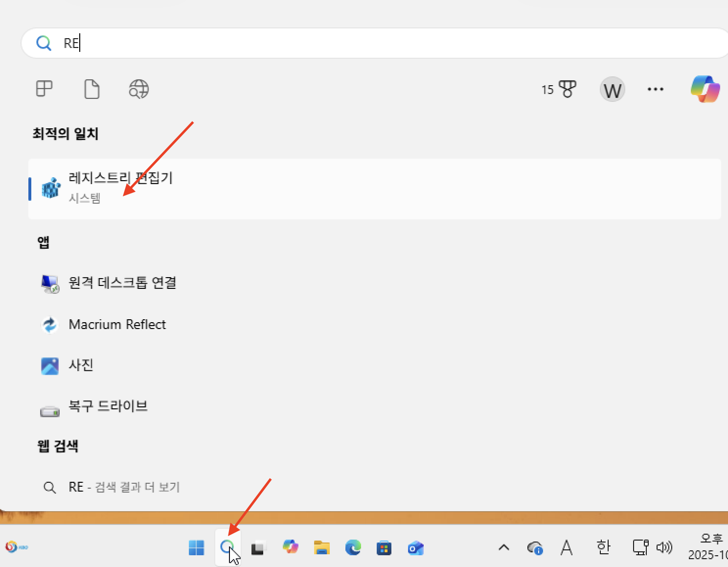Launch Microsoft Edge from the taskbar
The height and width of the screenshot is (567, 728).
click(353, 547)
